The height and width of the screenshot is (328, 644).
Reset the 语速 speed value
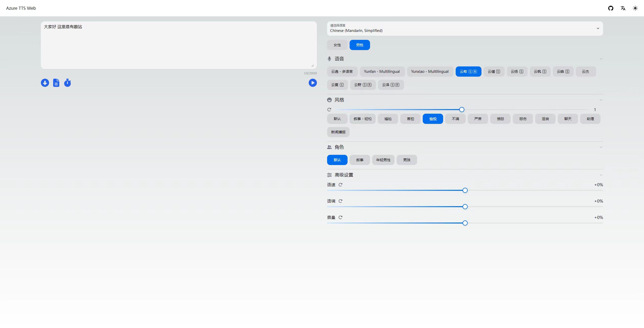(x=340, y=185)
